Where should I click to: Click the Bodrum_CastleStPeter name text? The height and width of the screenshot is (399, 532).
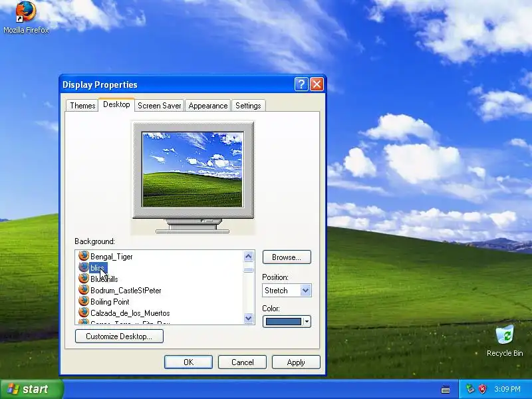click(126, 291)
